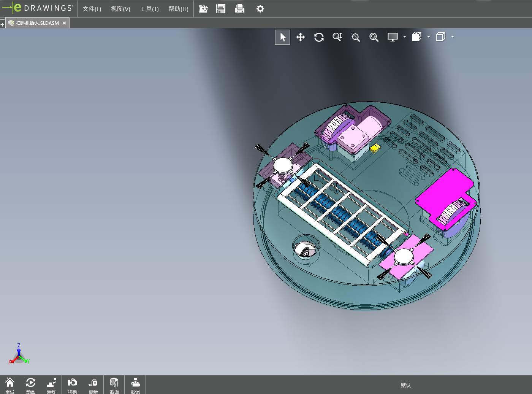Click the Open file folder icon
532x394 pixels.
click(203, 9)
